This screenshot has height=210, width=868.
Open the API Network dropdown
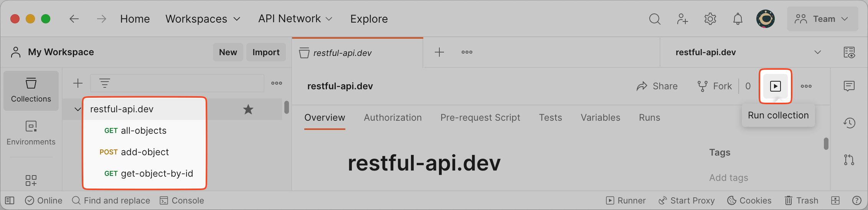coord(295,19)
